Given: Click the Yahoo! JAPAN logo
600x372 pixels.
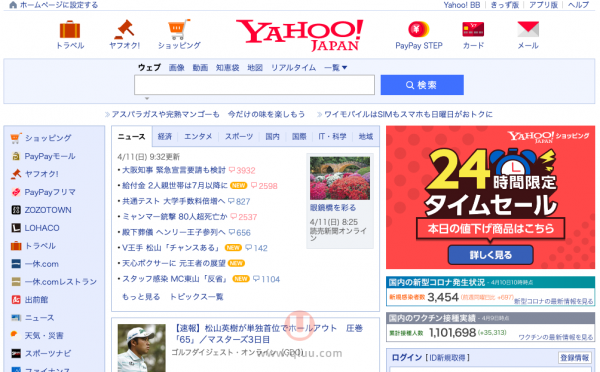Looking at the screenshot, I should tap(300, 35).
